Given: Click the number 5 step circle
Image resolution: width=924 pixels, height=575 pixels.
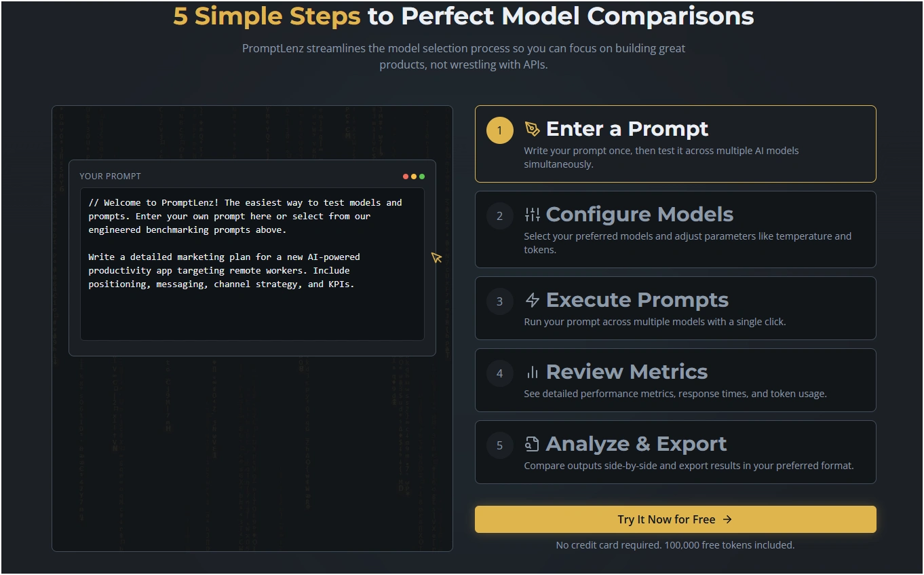Looking at the screenshot, I should [x=500, y=445].
